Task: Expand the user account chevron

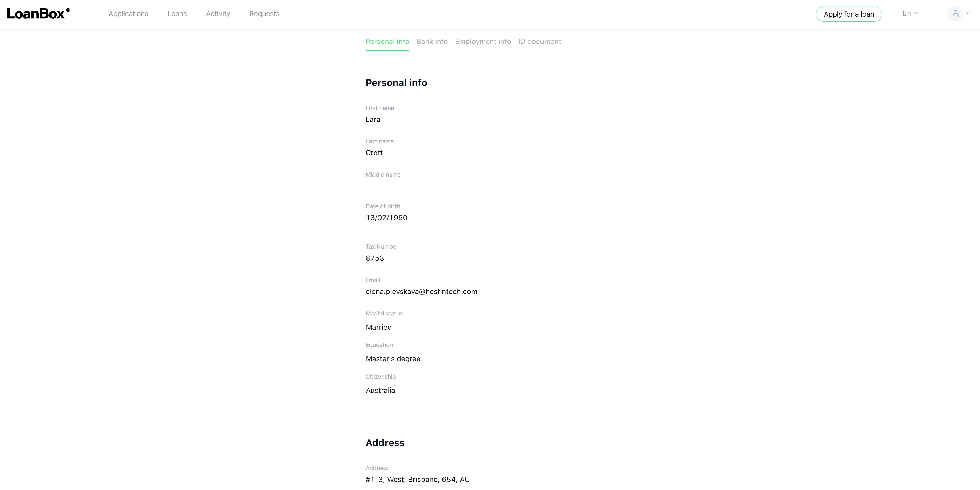Action: pyautogui.click(x=968, y=14)
